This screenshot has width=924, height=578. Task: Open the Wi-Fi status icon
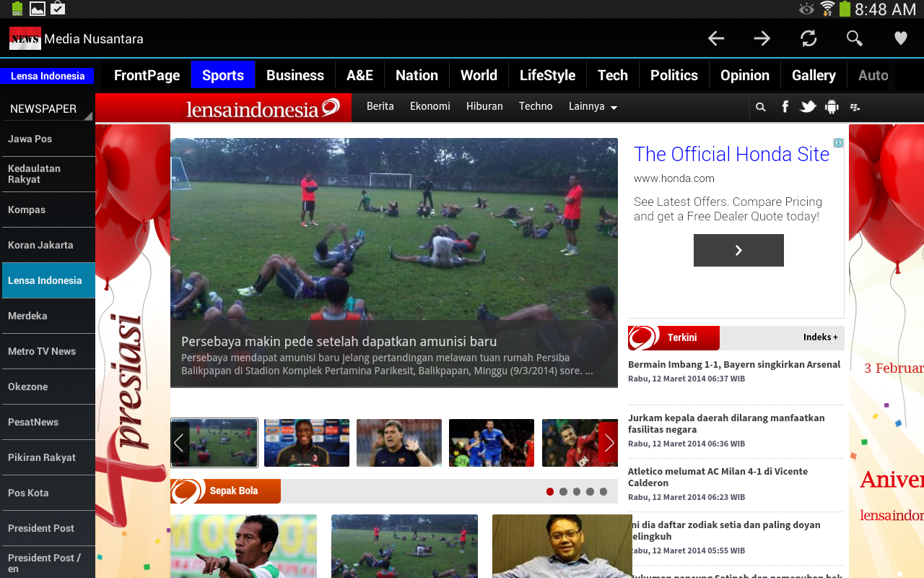(x=827, y=9)
